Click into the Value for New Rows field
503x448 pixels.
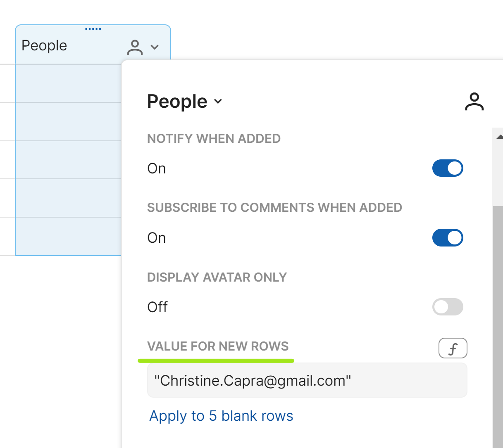(307, 381)
